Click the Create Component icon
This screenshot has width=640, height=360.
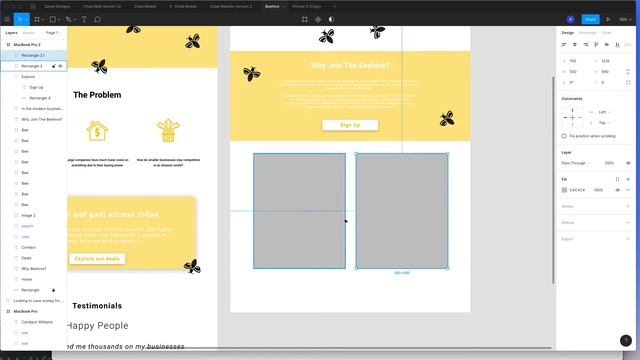[318, 19]
